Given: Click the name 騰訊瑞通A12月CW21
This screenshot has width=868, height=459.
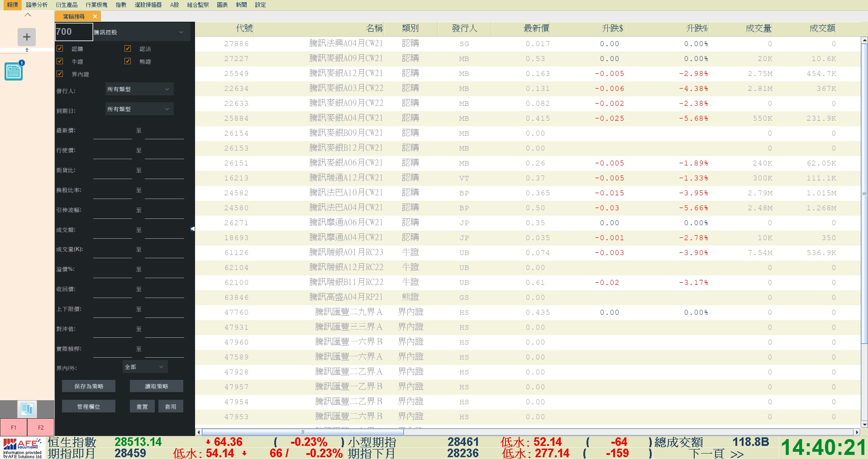Looking at the screenshot, I should tap(346, 178).
